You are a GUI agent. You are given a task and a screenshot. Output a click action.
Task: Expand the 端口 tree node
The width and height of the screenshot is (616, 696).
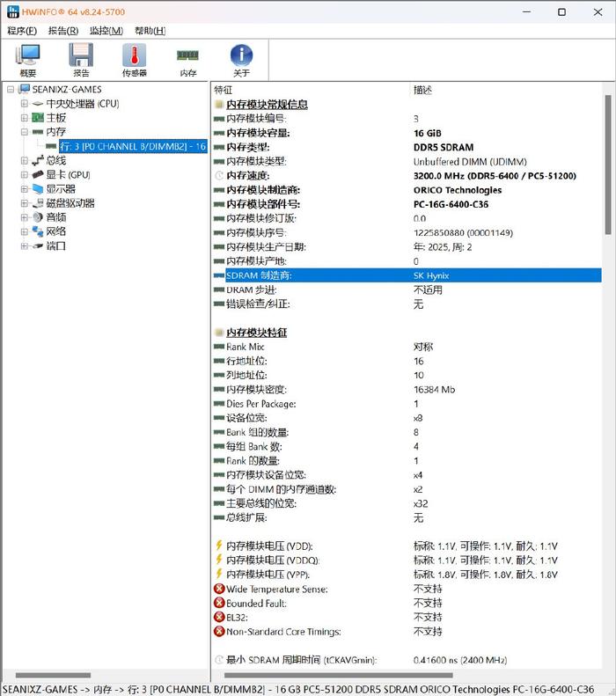25,245
